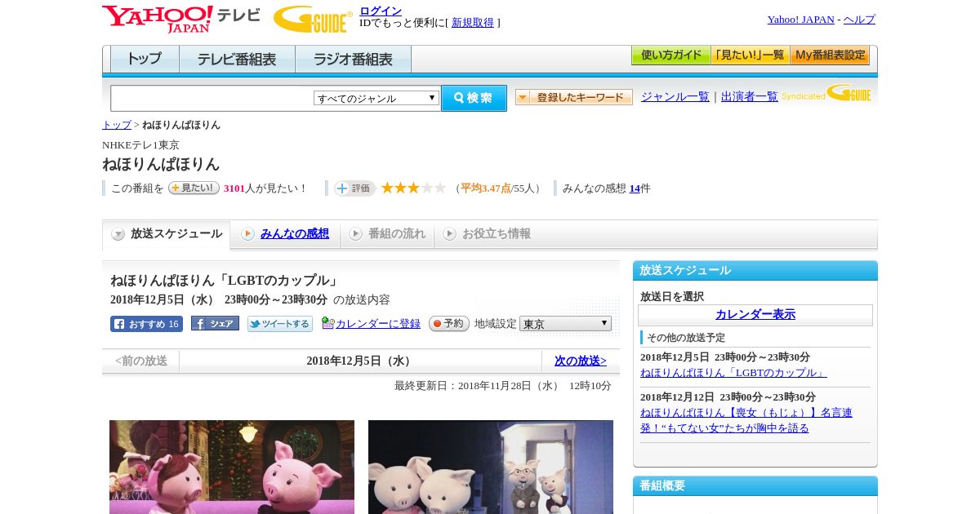Image resolution: width=980 pixels, height=514 pixels.
Task: Click the カレンダー表示 link in sidebar
Action: click(755, 315)
